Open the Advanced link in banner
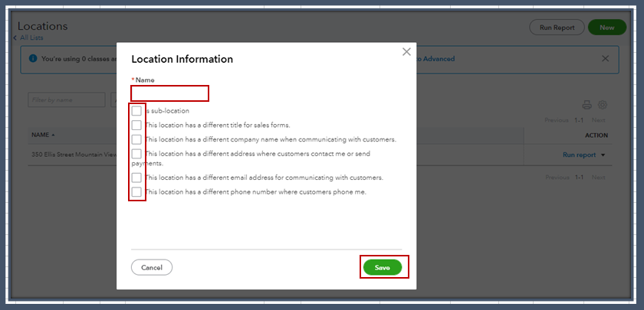Screen dimensions: 644x310 (x=435, y=59)
